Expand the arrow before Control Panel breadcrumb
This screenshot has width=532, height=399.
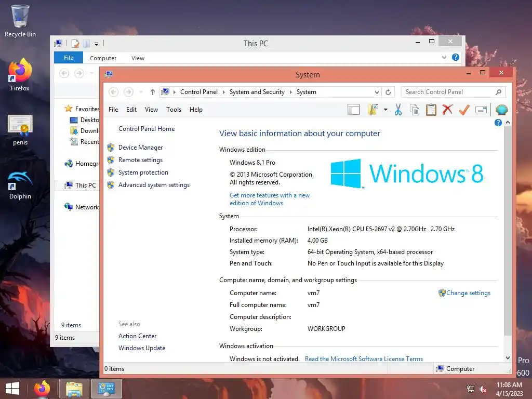click(175, 92)
